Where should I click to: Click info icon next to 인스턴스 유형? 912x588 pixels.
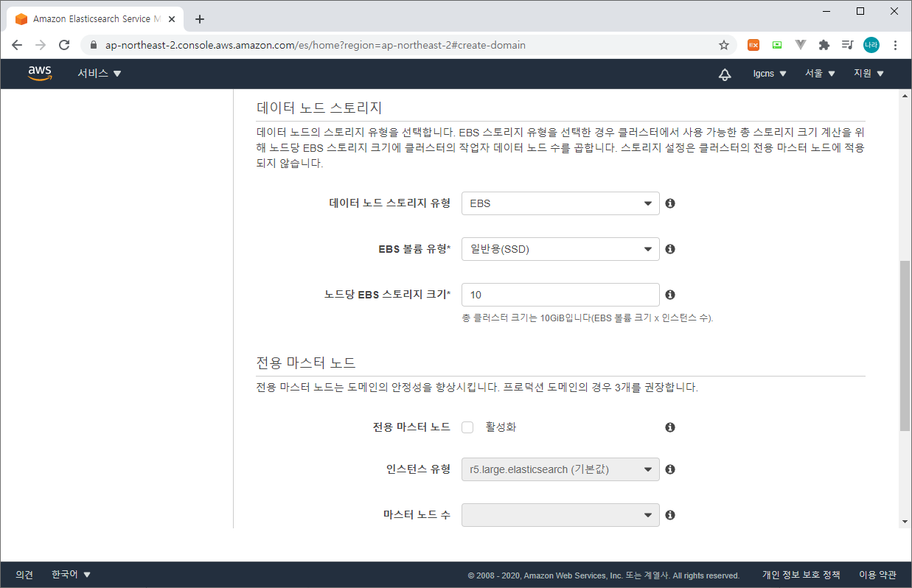(670, 469)
